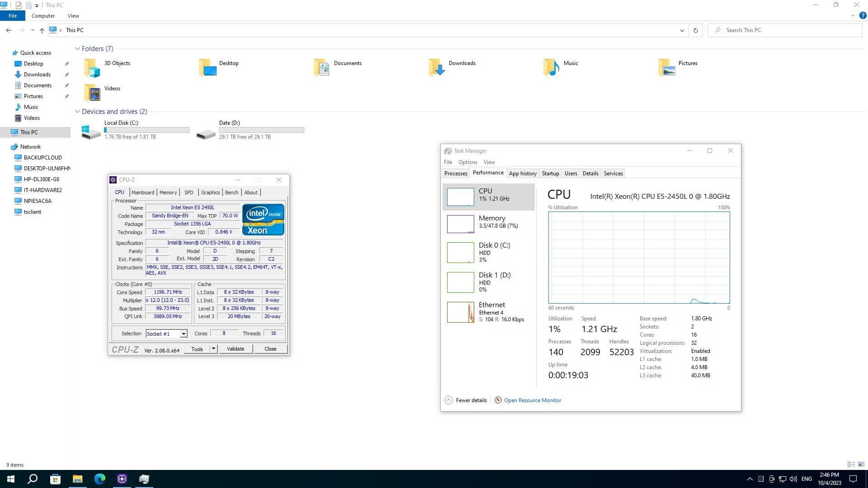Select Disk 0 (C:) in performance list
Viewport: 868px width, 488px height.
pos(489,252)
